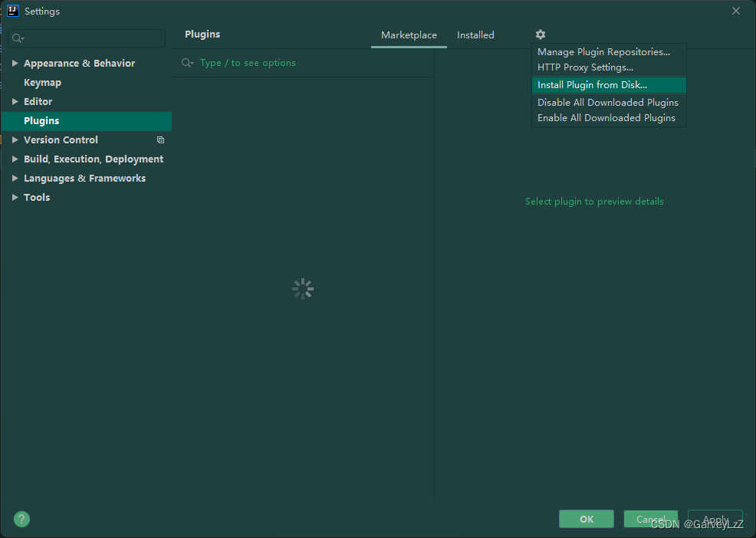Expand the Languages & Frameworks section
The width and height of the screenshot is (756, 538).
point(14,178)
